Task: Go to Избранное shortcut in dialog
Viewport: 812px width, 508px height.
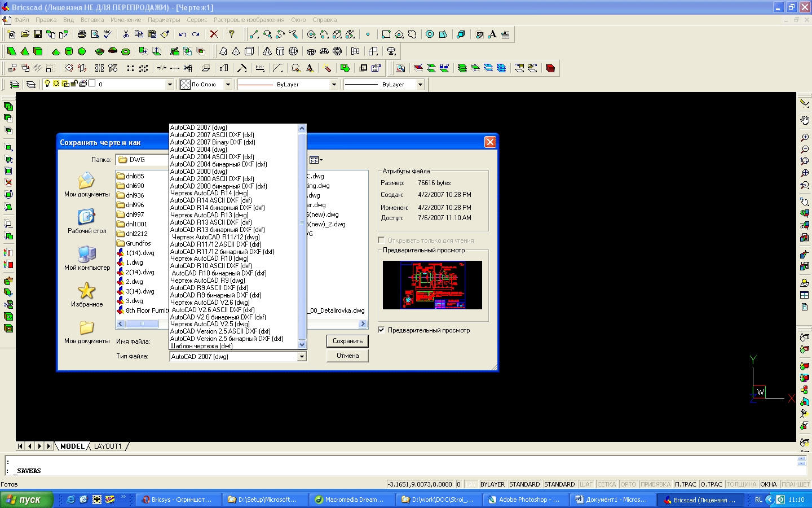Action: point(87,295)
